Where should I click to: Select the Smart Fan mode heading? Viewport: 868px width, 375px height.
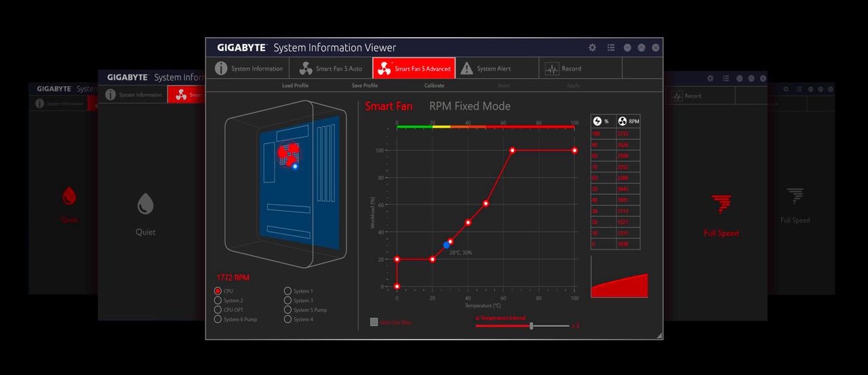point(389,106)
